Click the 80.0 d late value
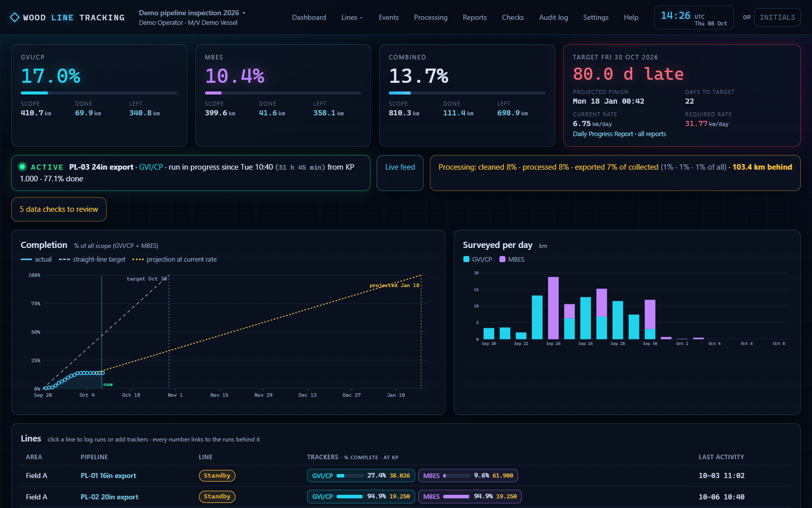Image resolution: width=812 pixels, height=508 pixels. tap(628, 74)
